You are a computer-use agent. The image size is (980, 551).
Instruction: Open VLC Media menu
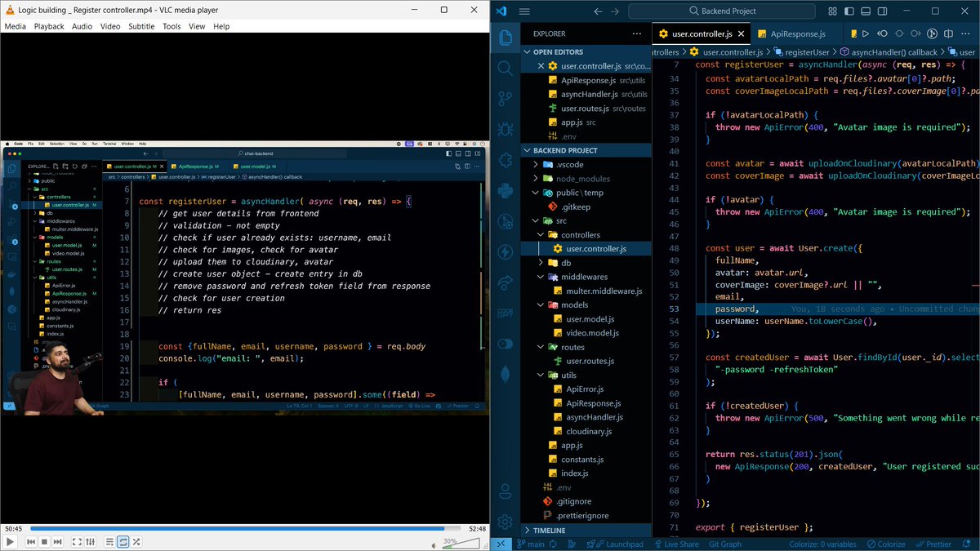15,26
